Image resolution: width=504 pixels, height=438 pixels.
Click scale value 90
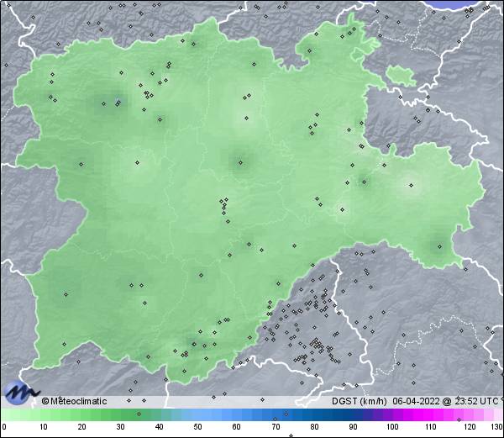353,427
